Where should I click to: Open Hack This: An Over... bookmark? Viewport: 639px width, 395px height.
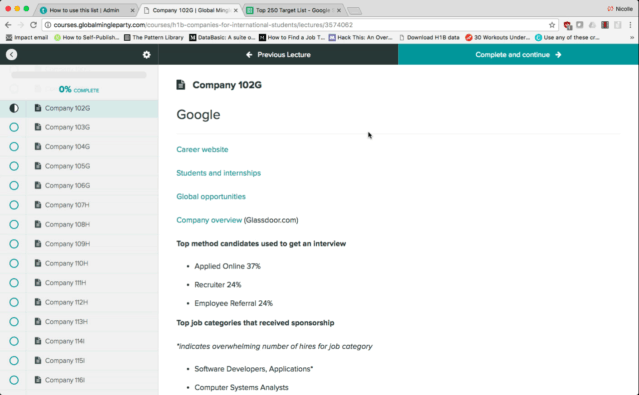click(361, 38)
